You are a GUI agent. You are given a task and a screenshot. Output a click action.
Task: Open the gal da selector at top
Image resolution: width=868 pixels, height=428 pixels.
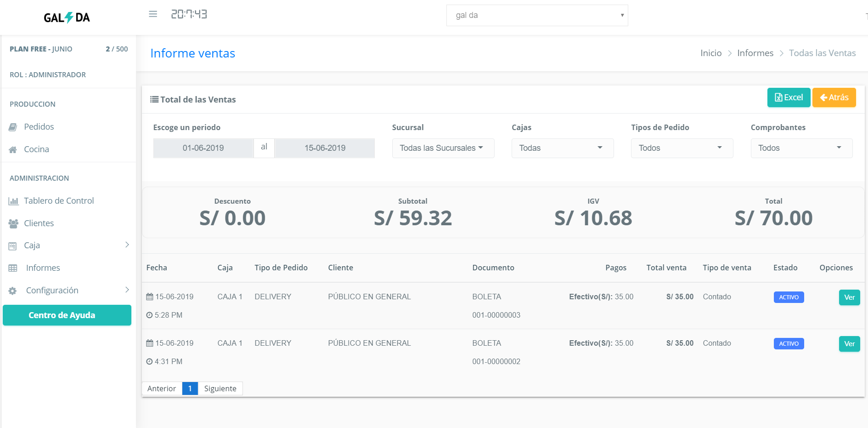click(x=537, y=15)
